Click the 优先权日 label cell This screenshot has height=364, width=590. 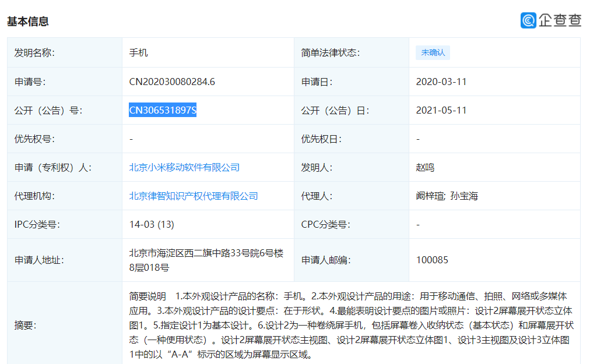[x=352, y=139]
